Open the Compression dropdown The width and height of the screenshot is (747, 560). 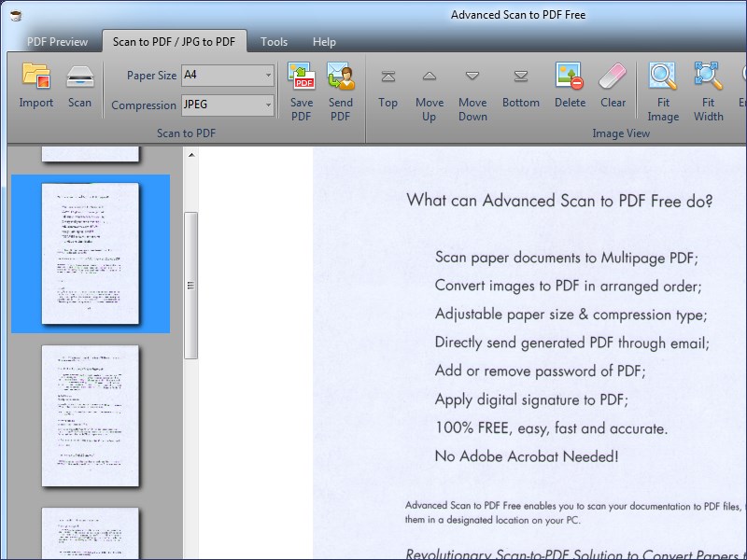tap(269, 105)
